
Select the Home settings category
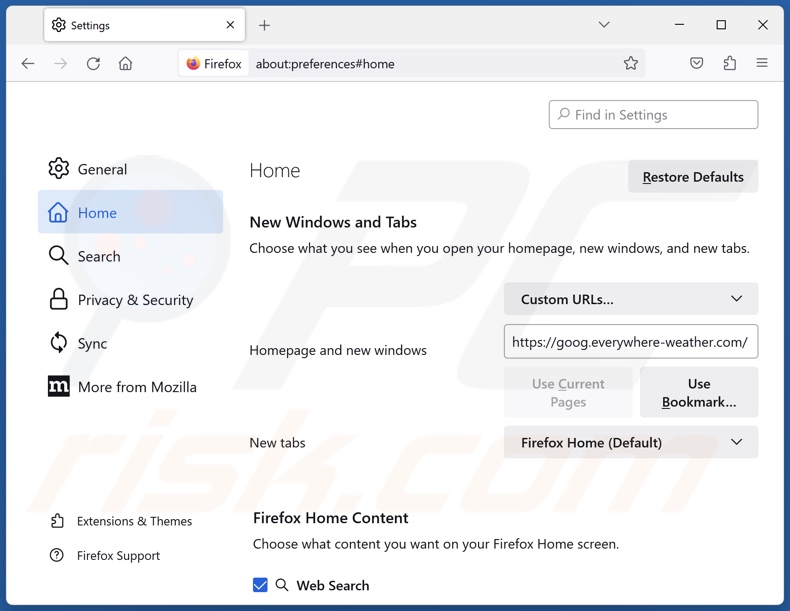point(130,212)
